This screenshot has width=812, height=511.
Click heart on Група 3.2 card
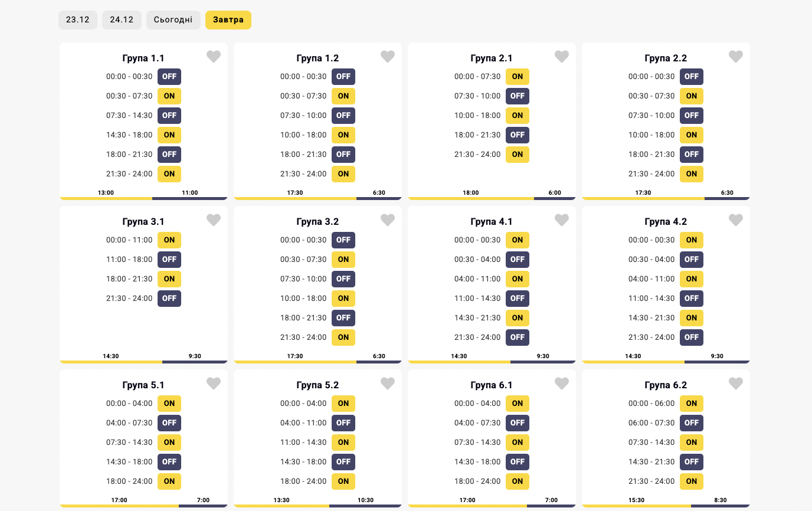388,220
